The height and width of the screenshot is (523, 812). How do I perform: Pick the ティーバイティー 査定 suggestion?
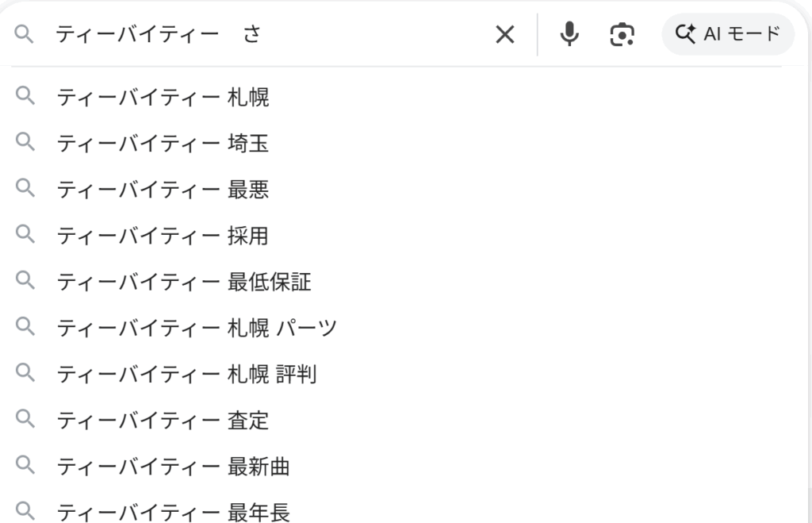[x=163, y=420]
